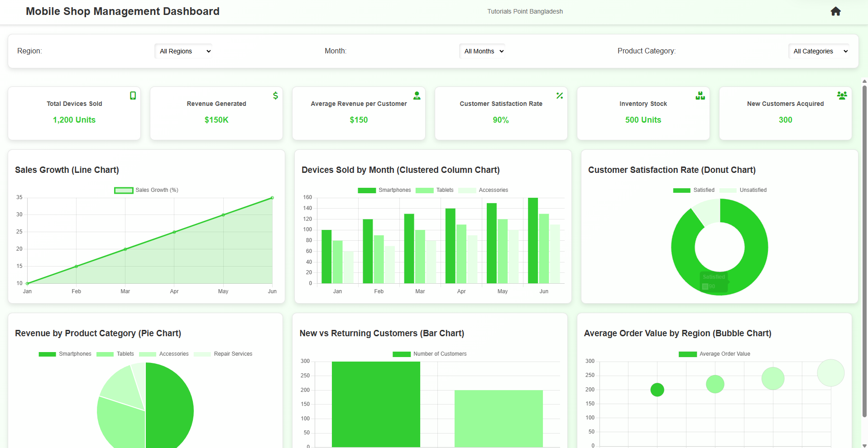Click the boxes icon on Inventory Stock card
Image resolution: width=868 pixels, height=448 pixels.
[700, 95]
